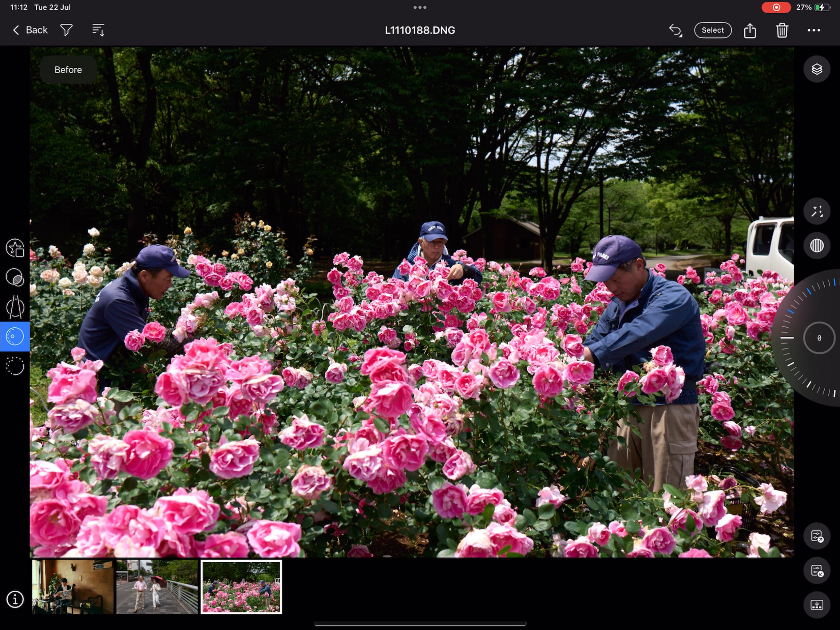Open the share icon

750,30
